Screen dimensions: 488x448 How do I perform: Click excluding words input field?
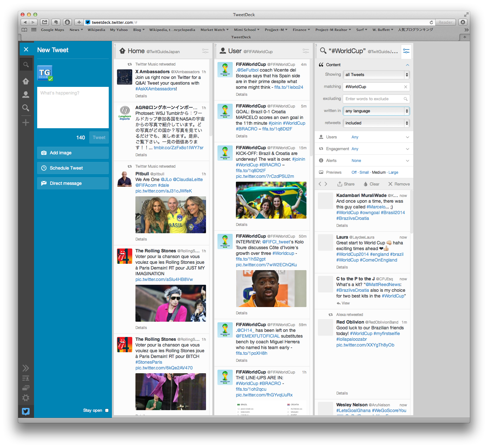(376, 99)
